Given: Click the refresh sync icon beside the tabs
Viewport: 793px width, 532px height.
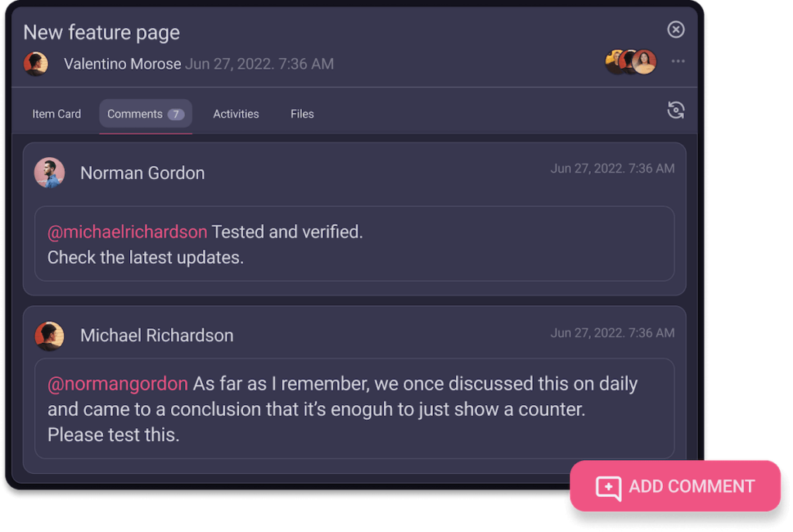Looking at the screenshot, I should [x=676, y=111].
